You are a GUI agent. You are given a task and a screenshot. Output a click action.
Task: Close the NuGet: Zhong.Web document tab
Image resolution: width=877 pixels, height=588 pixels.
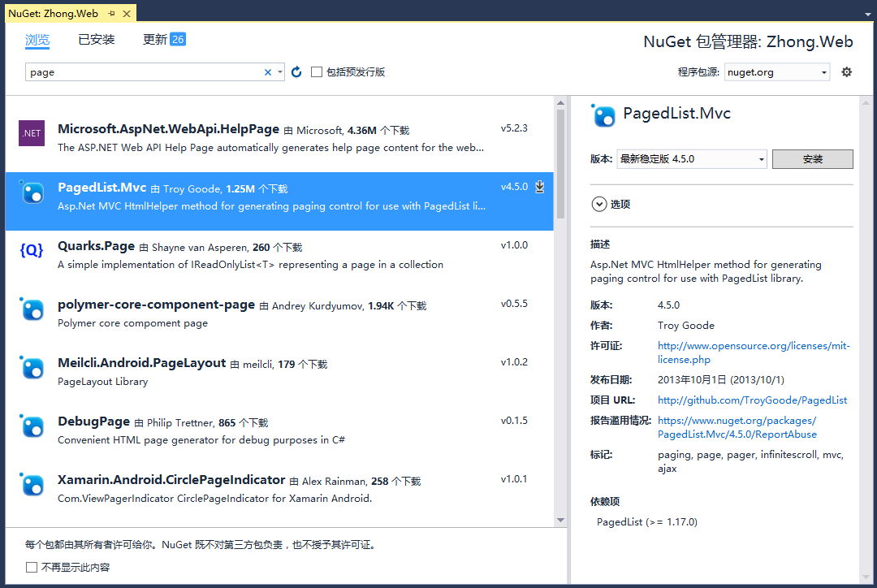click(x=127, y=14)
